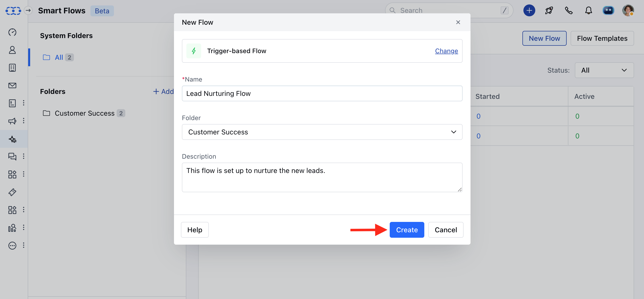Close the New Flow dialog
This screenshot has height=299, width=644.
[458, 22]
